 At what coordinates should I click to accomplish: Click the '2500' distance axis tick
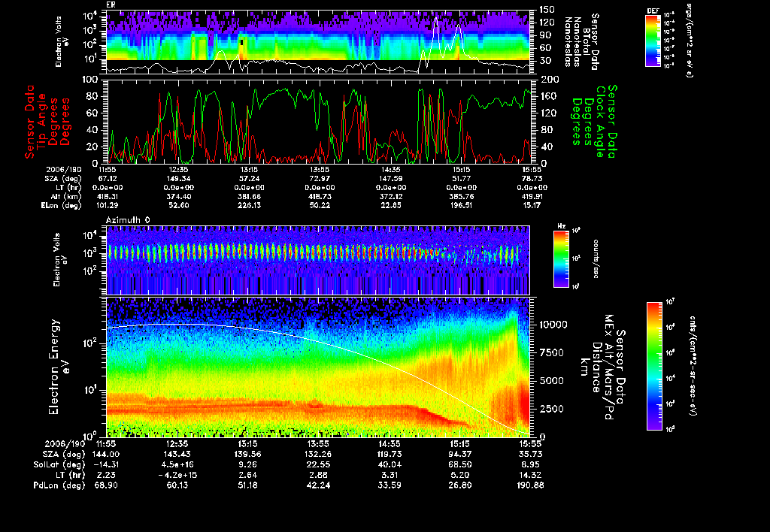click(550, 409)
